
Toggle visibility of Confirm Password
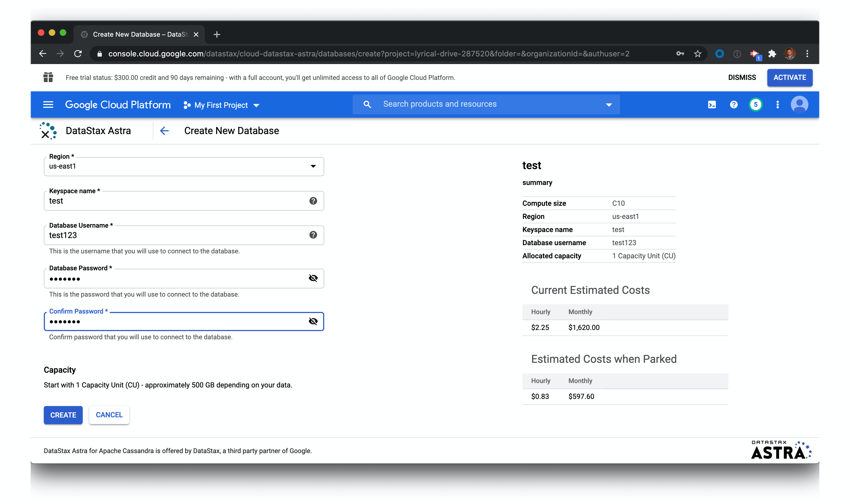(x=313, y=321)
